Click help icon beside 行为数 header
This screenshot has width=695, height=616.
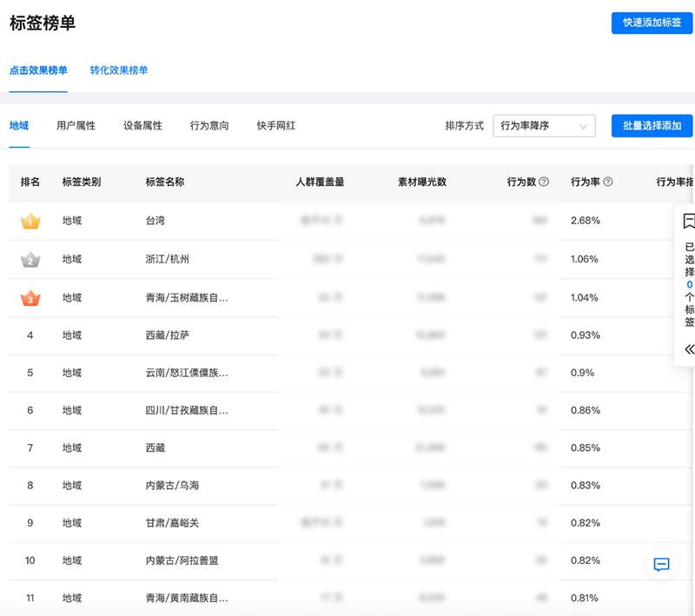[x=544, y=182]
